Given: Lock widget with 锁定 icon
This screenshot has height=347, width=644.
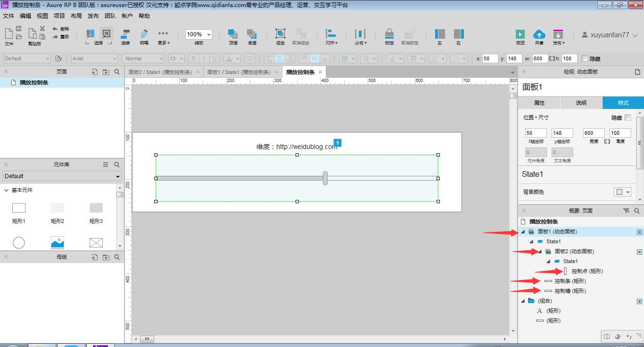Looking at the screenshot, I should tap(389, 33).
